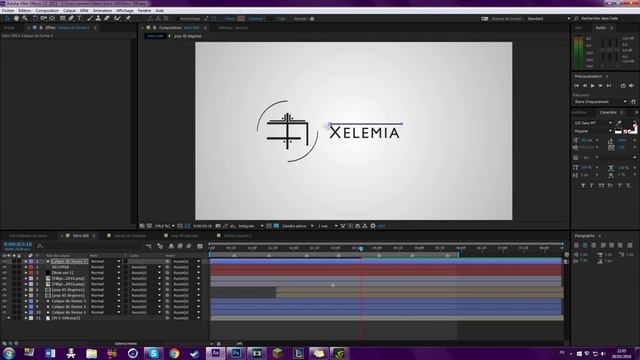Open the Graph Editor icon

coord(200,246)
